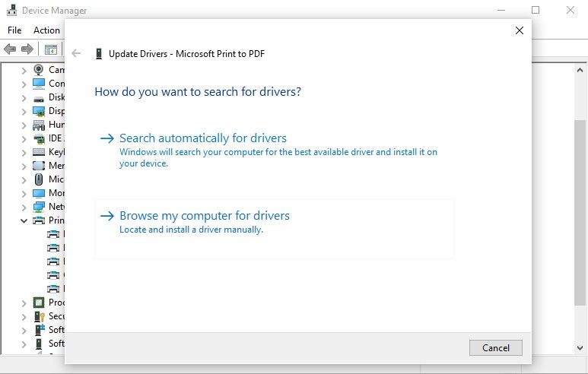Screen dimensions: 588x374
Task: Select the Print queues printer icon
Action: (39, 220)
